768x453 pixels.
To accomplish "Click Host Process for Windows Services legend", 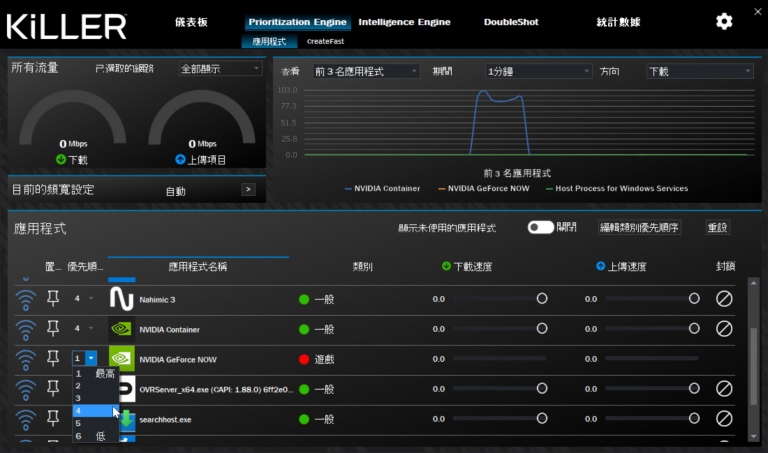I will click(x=617, y=189).
